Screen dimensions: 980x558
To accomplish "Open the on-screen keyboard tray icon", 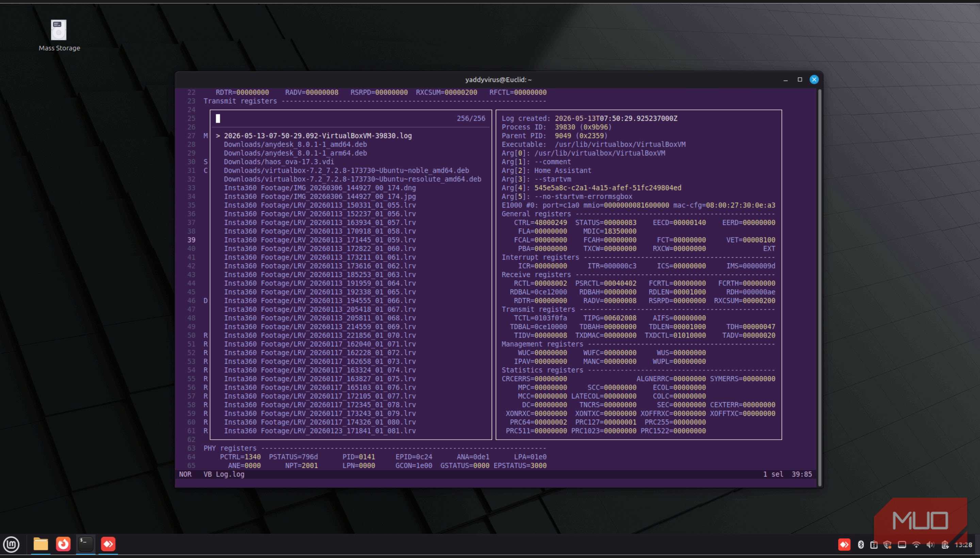I will (902, 545).
